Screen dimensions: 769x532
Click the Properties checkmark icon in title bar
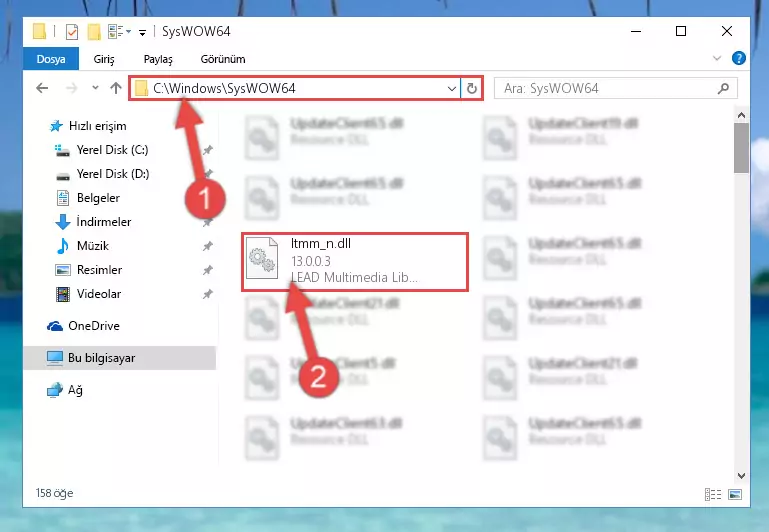[72, 32]
